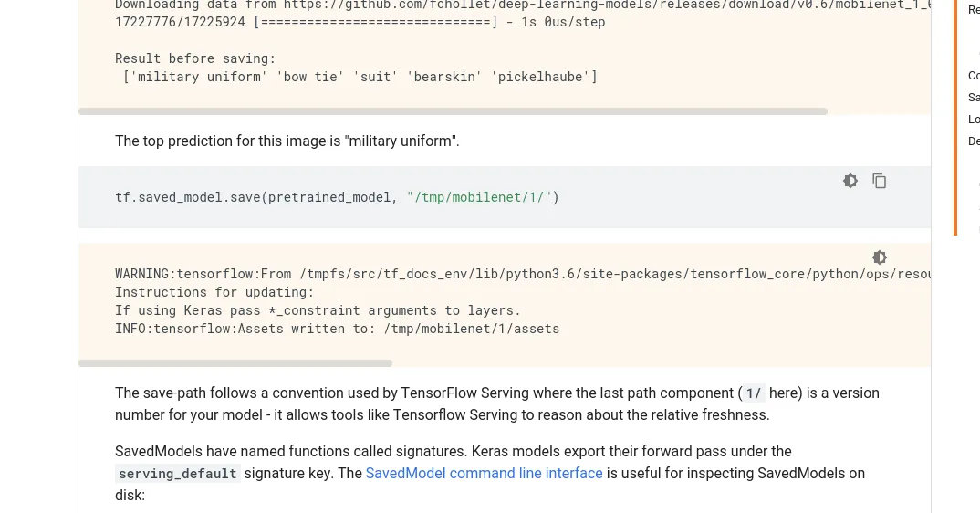The height and width of the screenshot is (513, 980).
Task: Click the "/tmp/mobilenet/1/" string in the code
Action: pyautogui.click(x=479, y=197)
